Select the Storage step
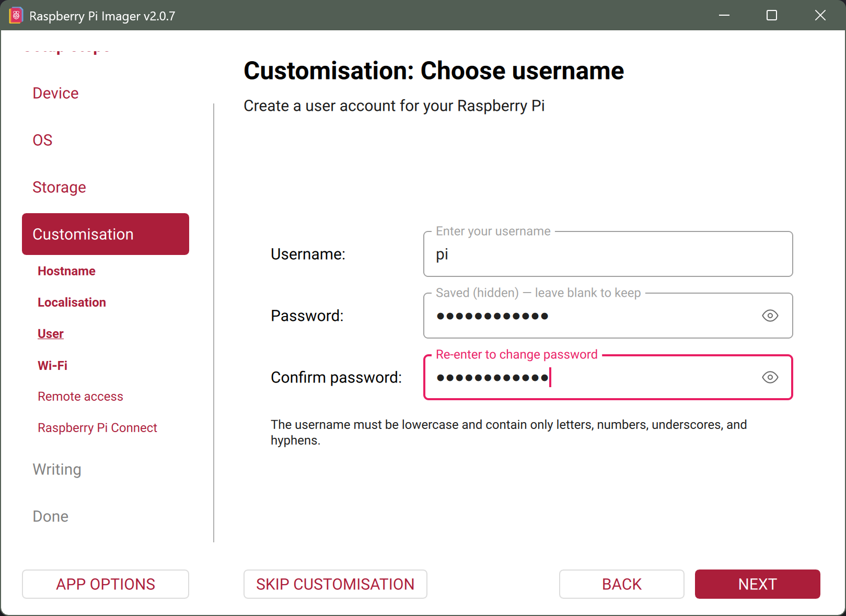The image size is (846, 616). [59, 187]
